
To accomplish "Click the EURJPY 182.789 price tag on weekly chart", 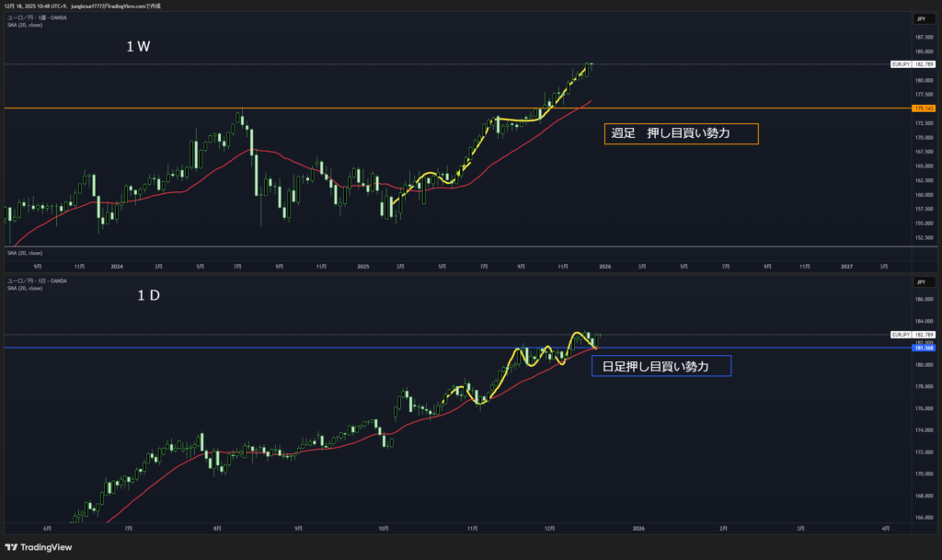I will click(x=913, y=64).
